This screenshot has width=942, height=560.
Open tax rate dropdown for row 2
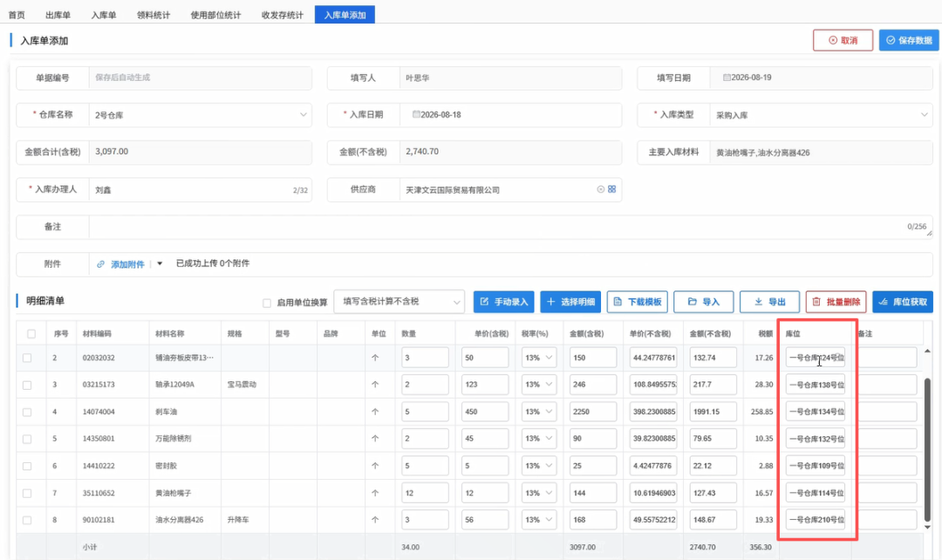[538, 358]
